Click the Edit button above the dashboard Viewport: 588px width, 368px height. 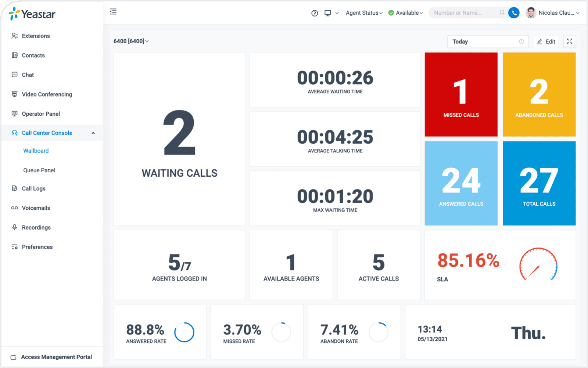(546, 42)
